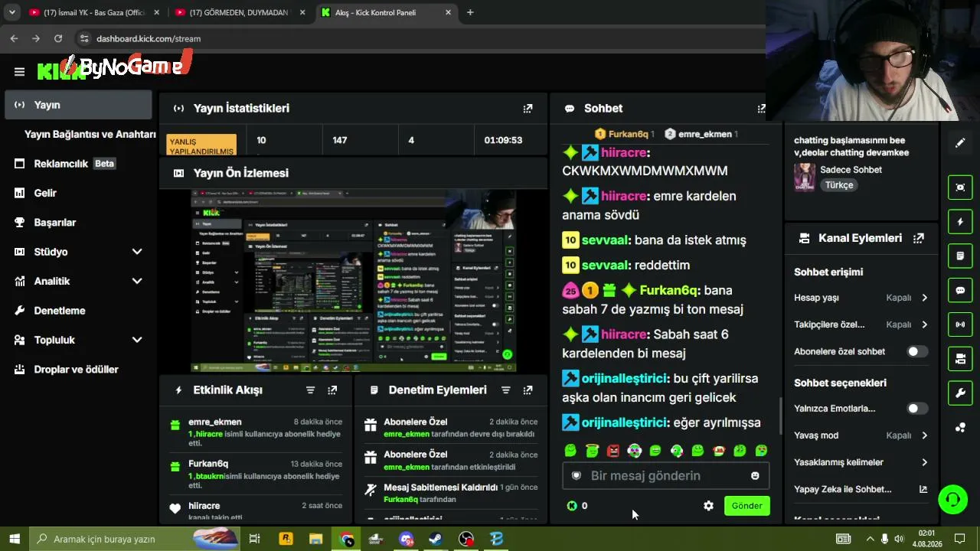Click in the Bir mesaj gönderin field

(x=665, y=476)
